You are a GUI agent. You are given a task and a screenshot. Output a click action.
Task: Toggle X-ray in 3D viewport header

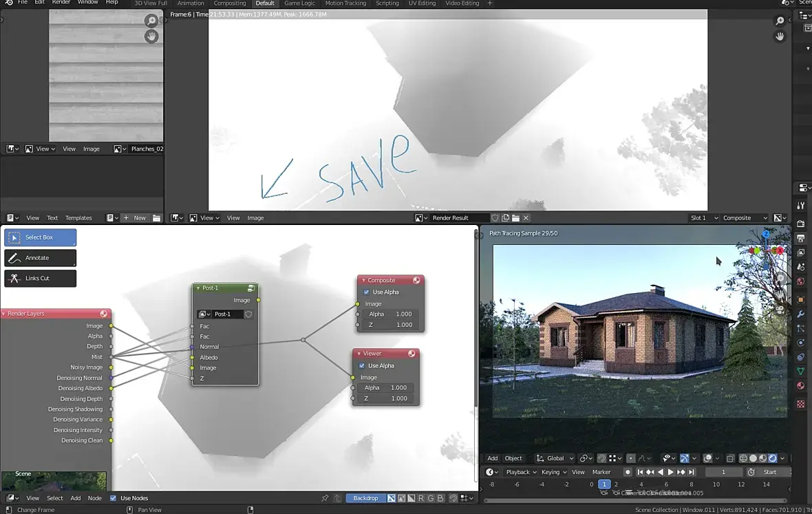click(x=730, y=458)
